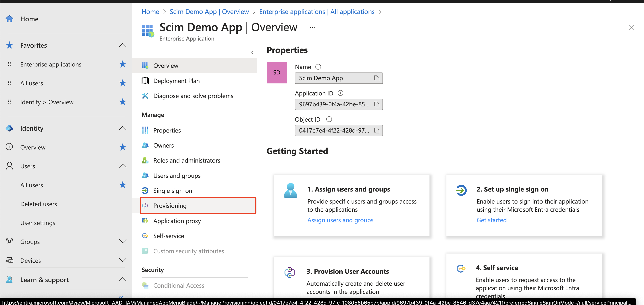Image resolution: width=644 pixels, height=305 pixels.
Task: Collapse the Favorites section
Action: pos(122,45)
